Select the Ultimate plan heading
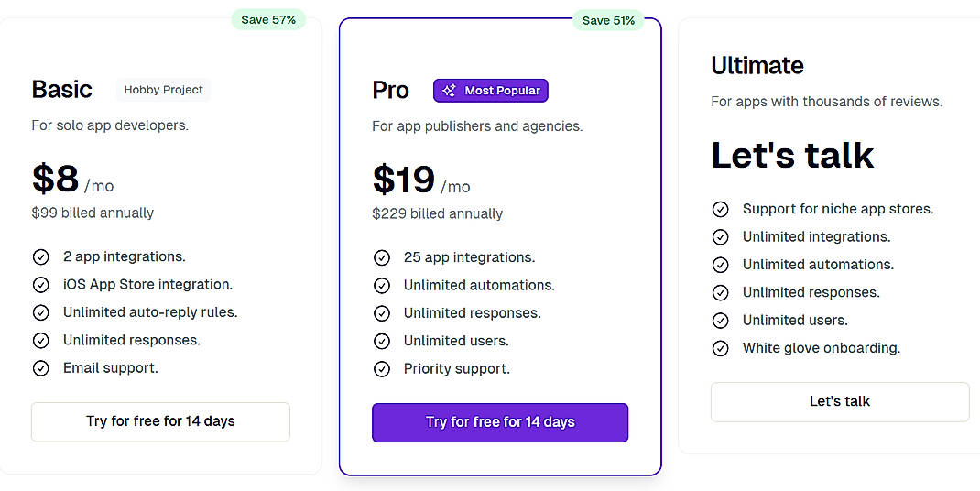980x491 pixels. (x=757, y=65)
